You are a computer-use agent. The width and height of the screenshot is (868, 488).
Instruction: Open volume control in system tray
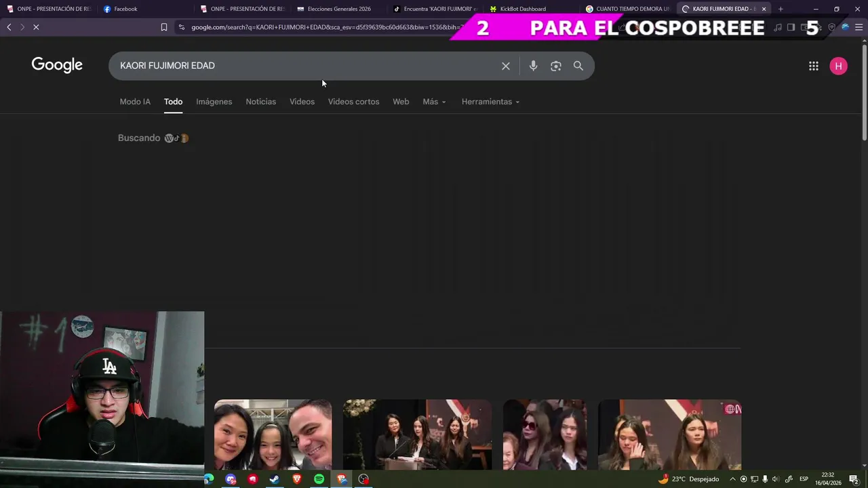[775, 479]
